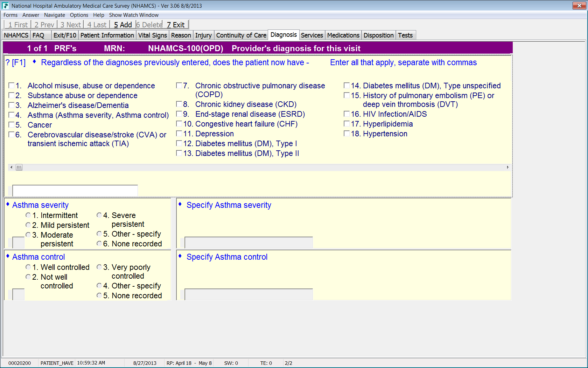588x368 pixels.
Task: Open the Options menu
Action: coord(79,15)
